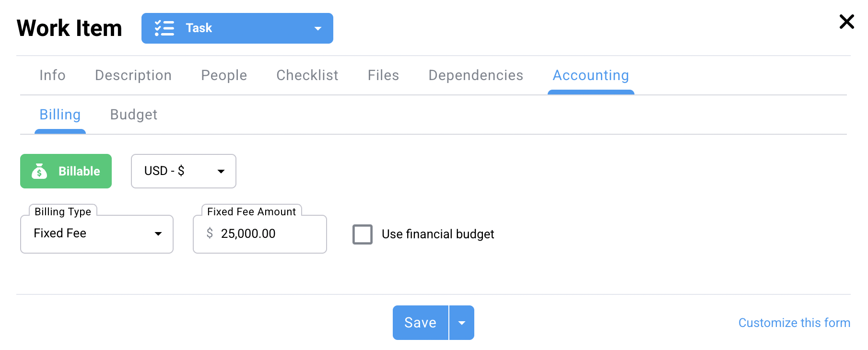Viewport: 868px width, 350px height.
Task: Click the checklist Task type icon
Action: coord(164,28)
